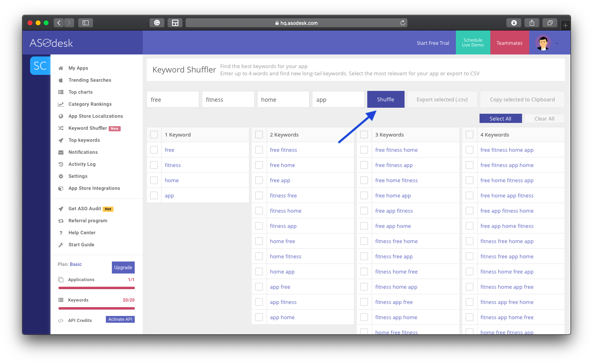Expand the user account dropdown arrow
Viewport: 593px width, 364px height.
557,43
